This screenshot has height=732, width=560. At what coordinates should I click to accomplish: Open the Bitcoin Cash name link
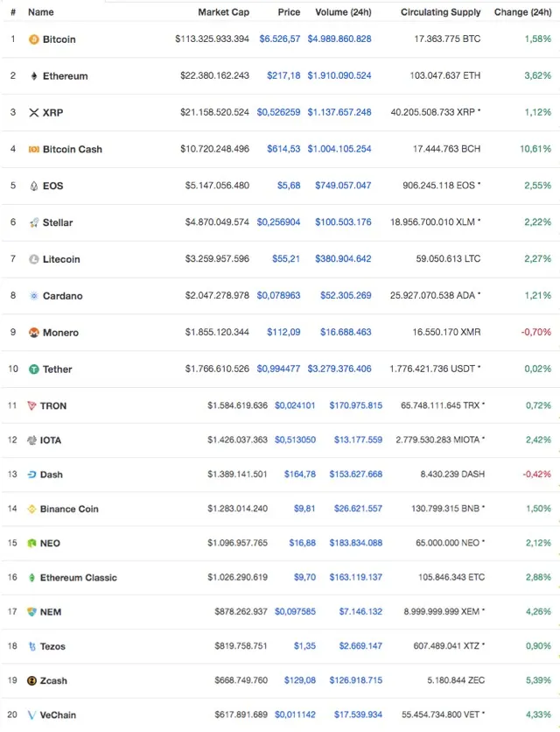(x=73, y=150)
